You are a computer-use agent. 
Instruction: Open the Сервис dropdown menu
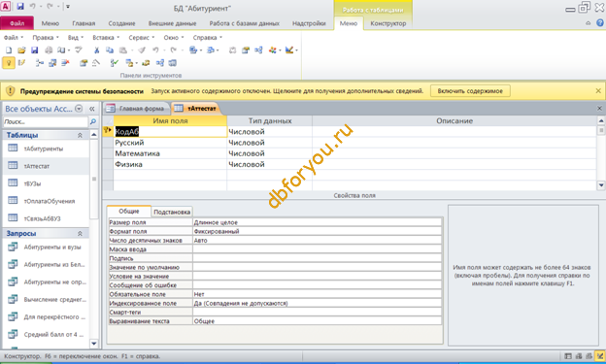tap(142, 38)
